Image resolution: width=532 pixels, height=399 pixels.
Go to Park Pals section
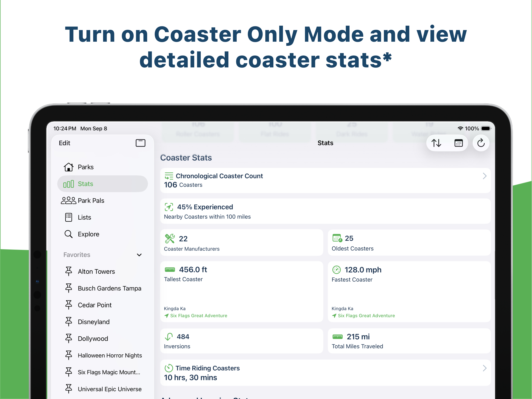click(102, 200)
